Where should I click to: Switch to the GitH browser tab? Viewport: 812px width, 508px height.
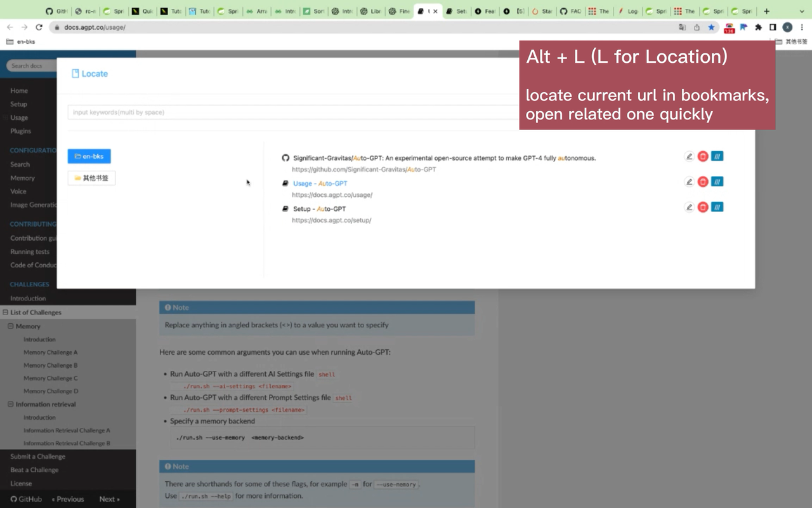(x=56, y=11)
